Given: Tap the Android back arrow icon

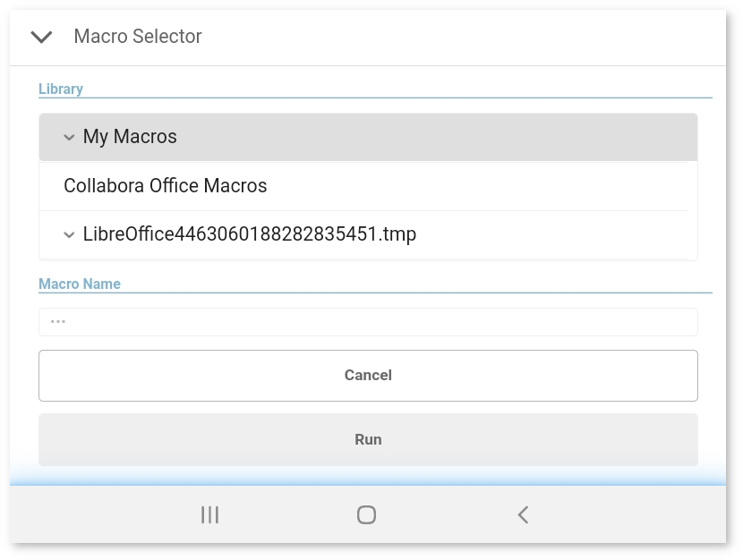Looking at the screenshot, I should [x=523, y=515].
